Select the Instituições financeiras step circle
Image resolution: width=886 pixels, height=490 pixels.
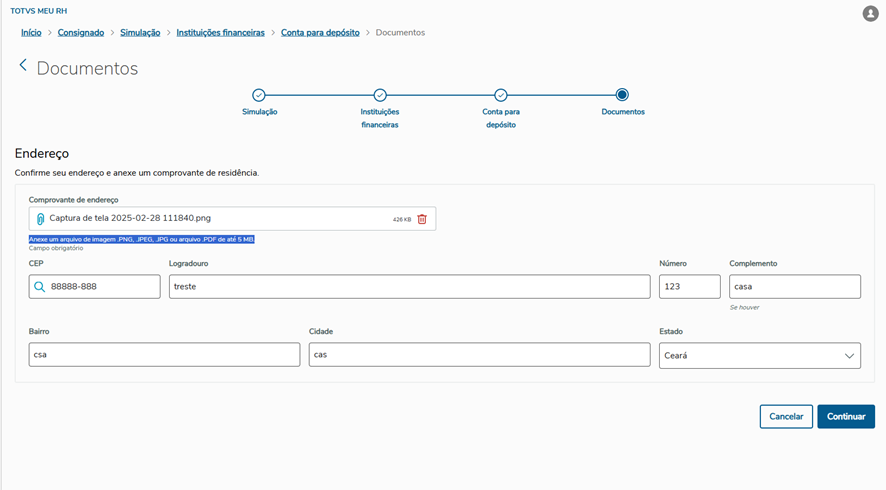click(x=380, y=95)
